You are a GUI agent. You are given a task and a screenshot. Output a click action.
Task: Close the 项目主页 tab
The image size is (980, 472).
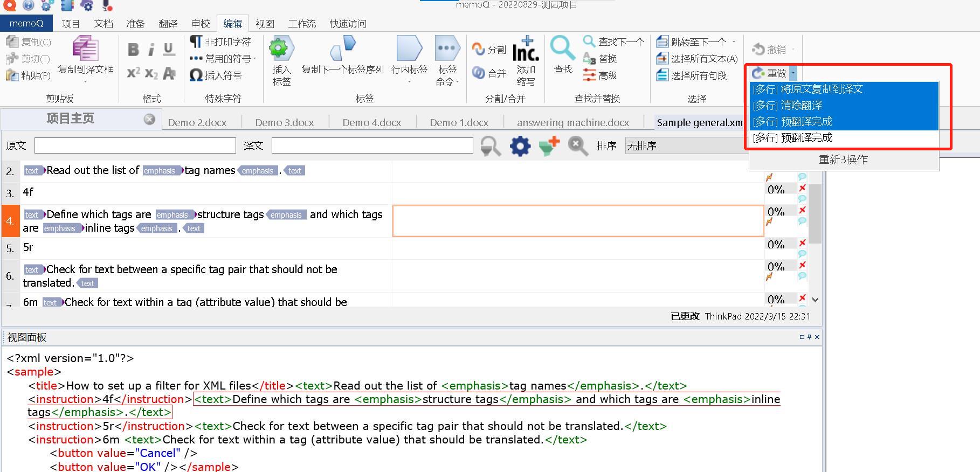click(x=149, y=119)
